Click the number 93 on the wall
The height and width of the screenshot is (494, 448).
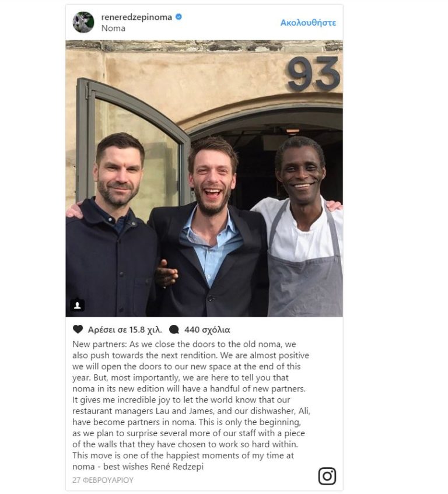[x=314, y=73]
